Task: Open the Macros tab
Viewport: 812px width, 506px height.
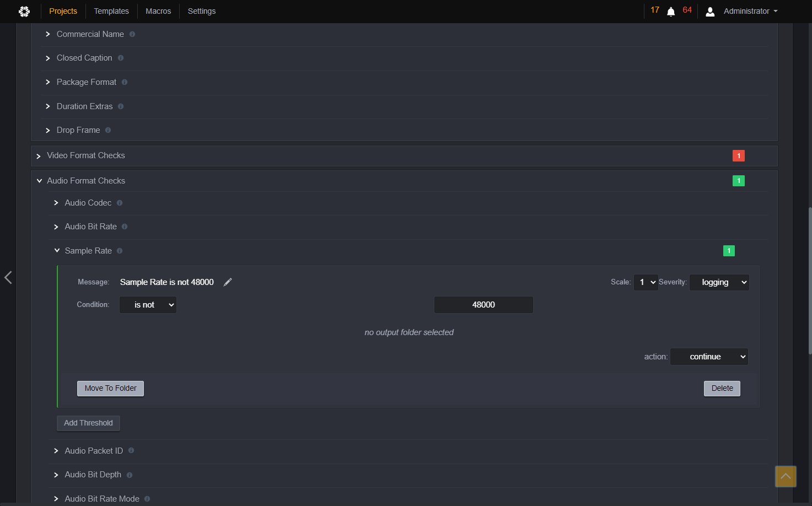Action: pyautogui.click(x=158, y=11)
